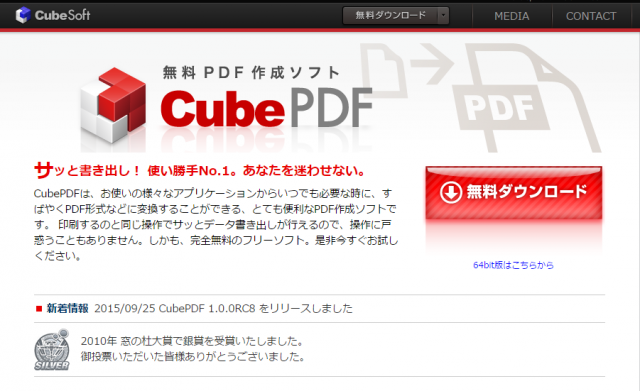Open the CubeSoft logo home link

coord(53,15)
